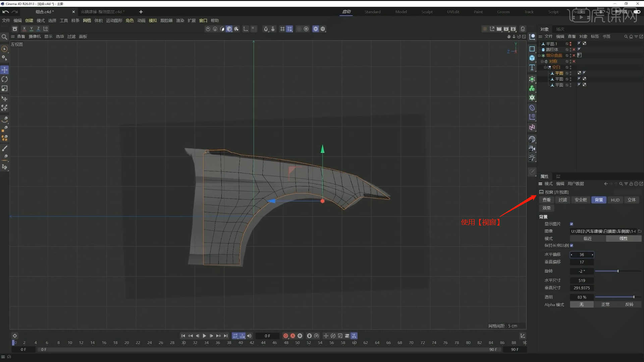Screen dimensions: 644x362
Task: Select the Move tool in left toolbar
Action: click(4, 70)
